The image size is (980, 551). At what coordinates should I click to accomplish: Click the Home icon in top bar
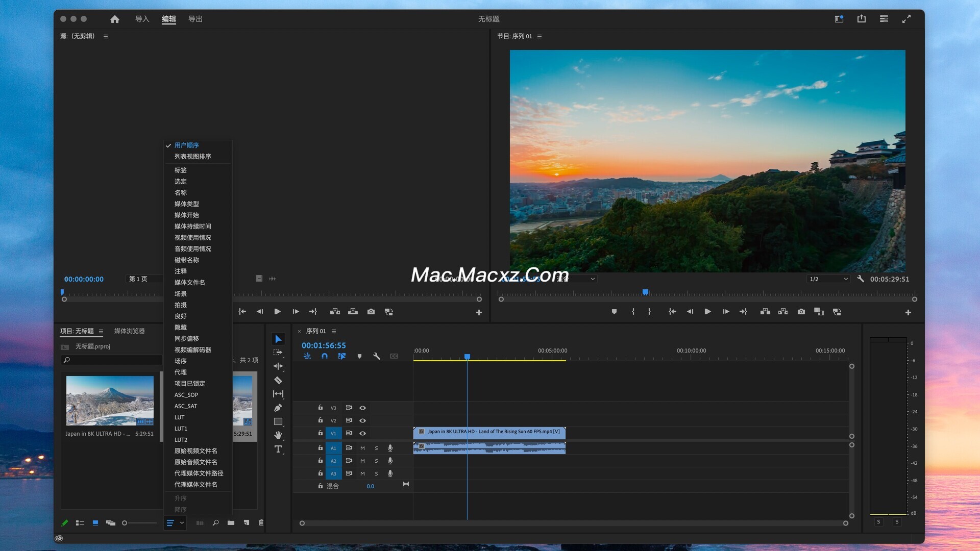point(114,19)
